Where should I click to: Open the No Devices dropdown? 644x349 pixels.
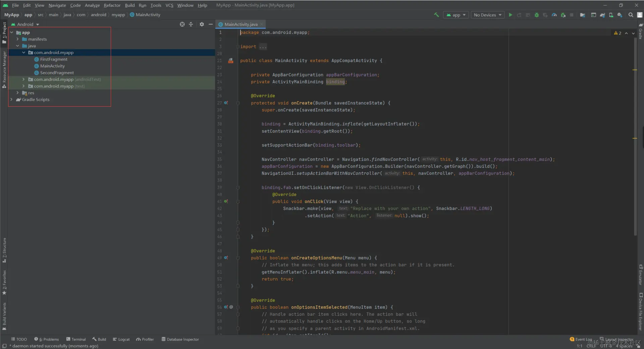(x=487, y=15)
